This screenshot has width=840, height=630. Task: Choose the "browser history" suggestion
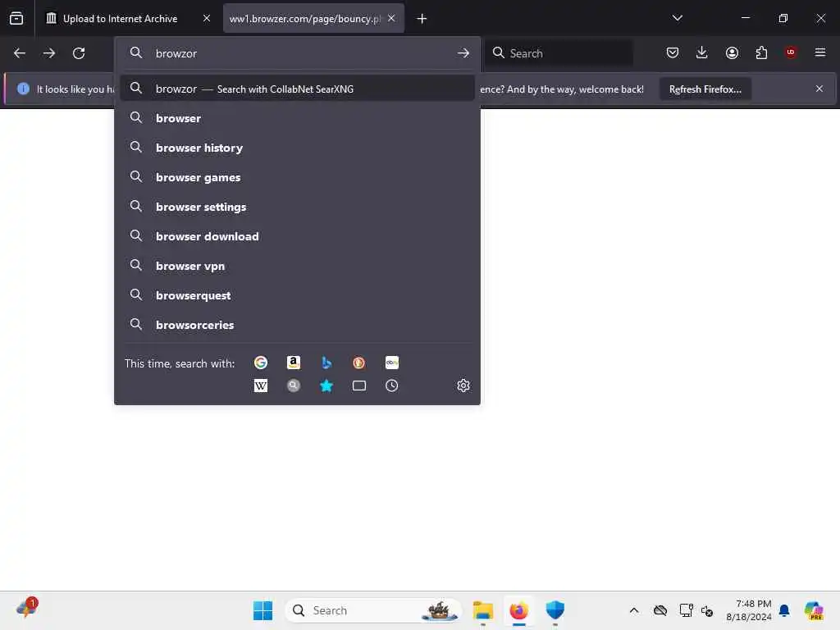coord(297,148)
